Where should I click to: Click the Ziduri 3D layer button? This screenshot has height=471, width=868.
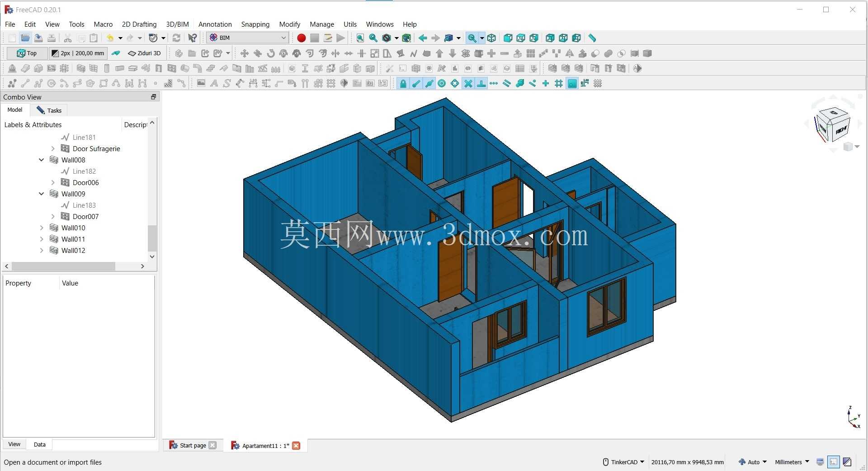pos(144,53)
